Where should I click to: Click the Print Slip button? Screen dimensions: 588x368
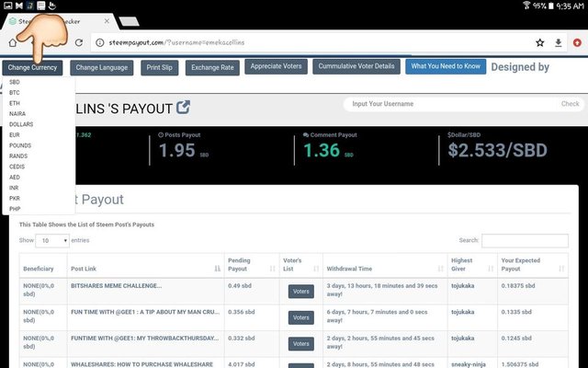159,68
